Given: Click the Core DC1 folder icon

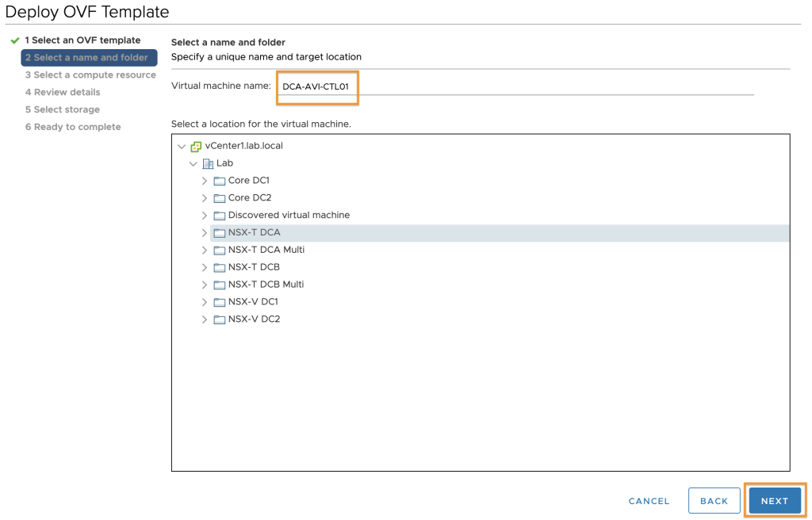Looking at the screenshot, I should click(x=220, y=181).
